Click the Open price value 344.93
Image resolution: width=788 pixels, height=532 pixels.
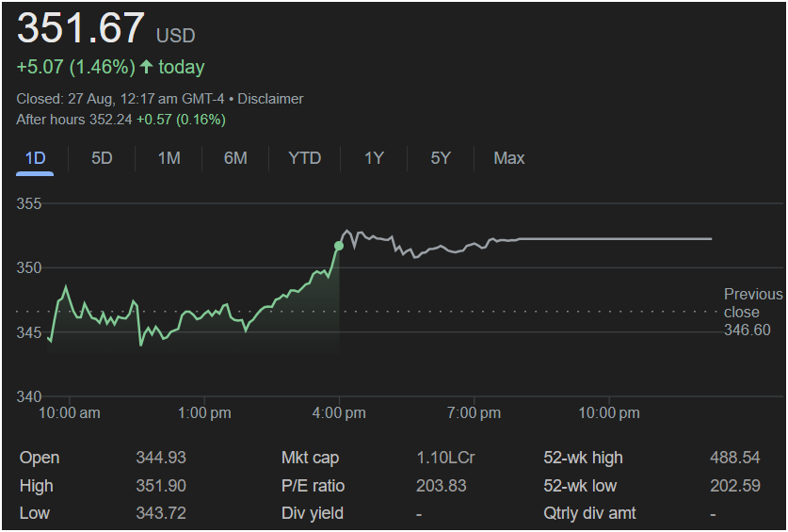coord(161,458)
